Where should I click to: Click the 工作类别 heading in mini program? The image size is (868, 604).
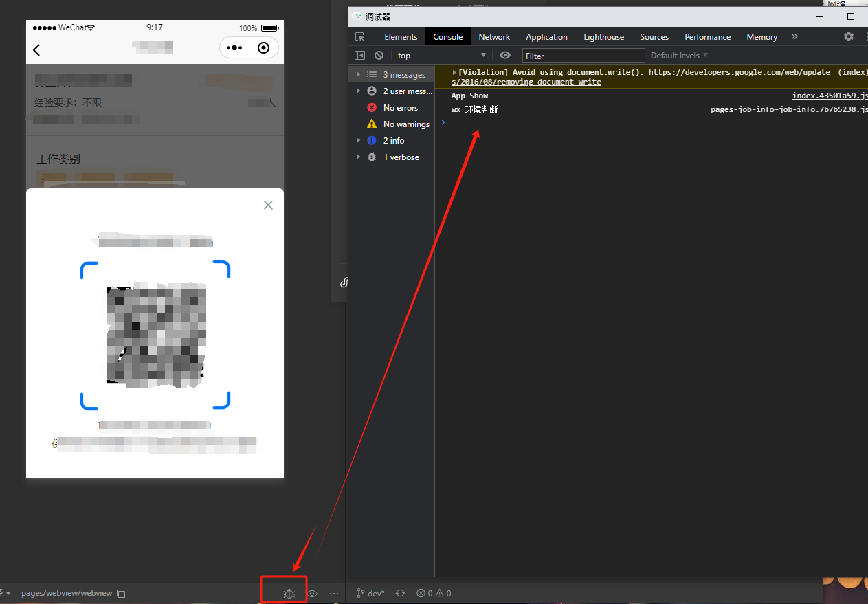(x=58, y=159)
